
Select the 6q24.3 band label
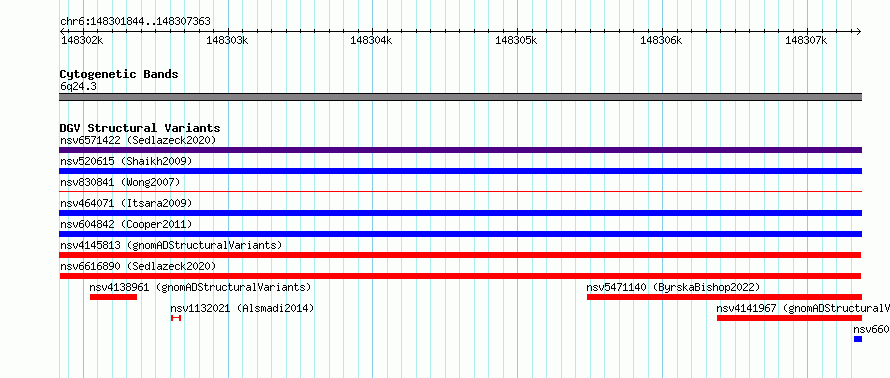(x=78, y=86)
